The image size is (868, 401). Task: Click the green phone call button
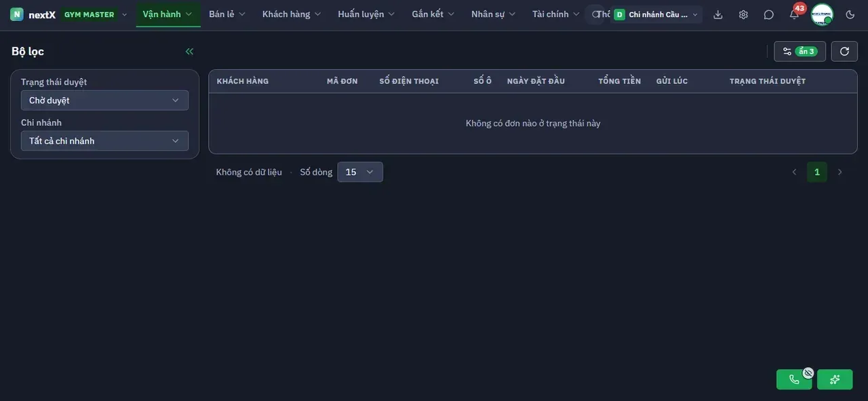coord(794,379)
